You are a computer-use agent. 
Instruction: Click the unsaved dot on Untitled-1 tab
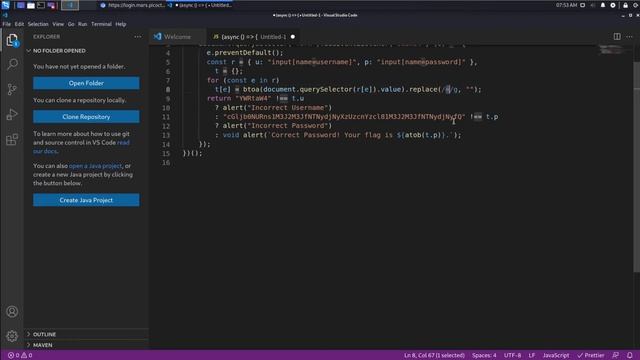(x=293, y=37)
